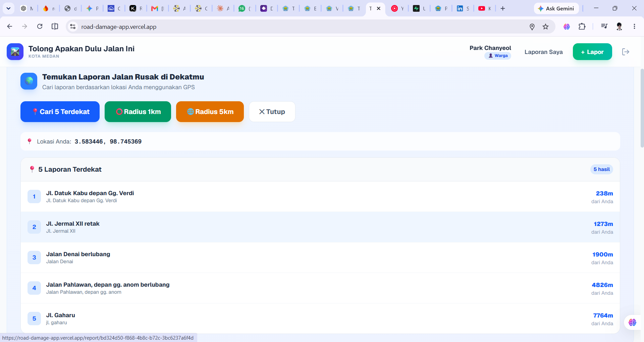Click the Warga role badge
Image resolution: width=644 pixels, height=342 pixels.
pos(498,56)
